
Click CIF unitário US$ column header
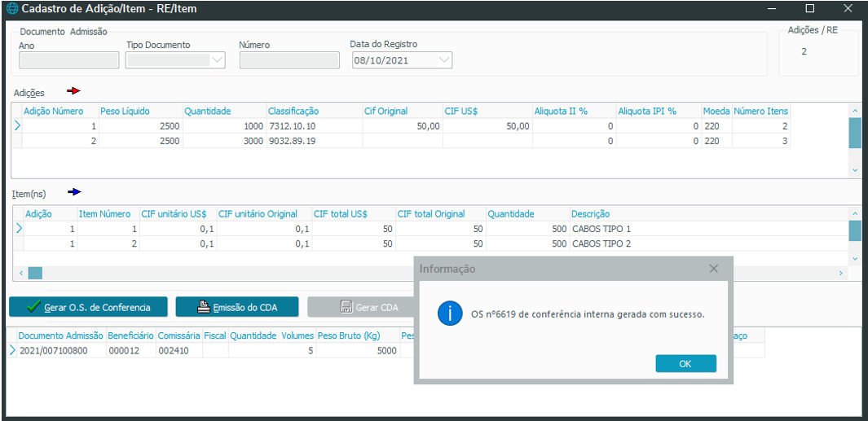pyautogui.click(x=178, y=213)
